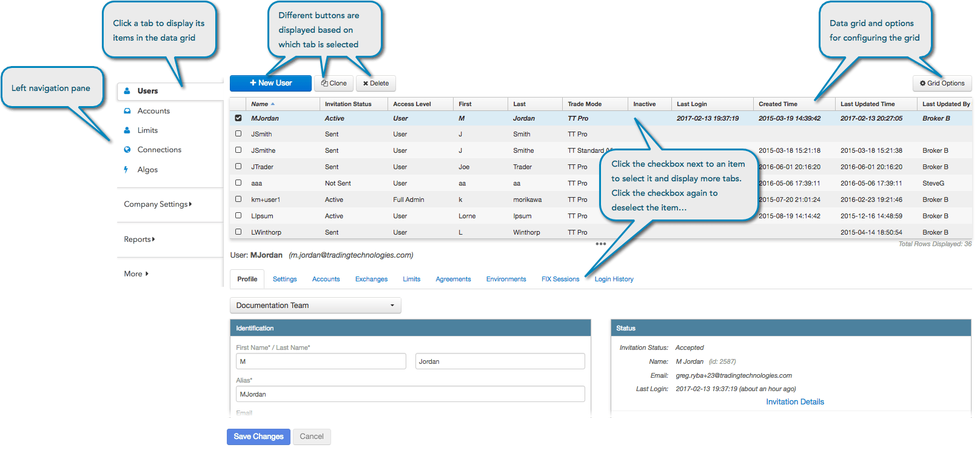Click the First Name input field
980x456 pixels.
tap(321, 361)
